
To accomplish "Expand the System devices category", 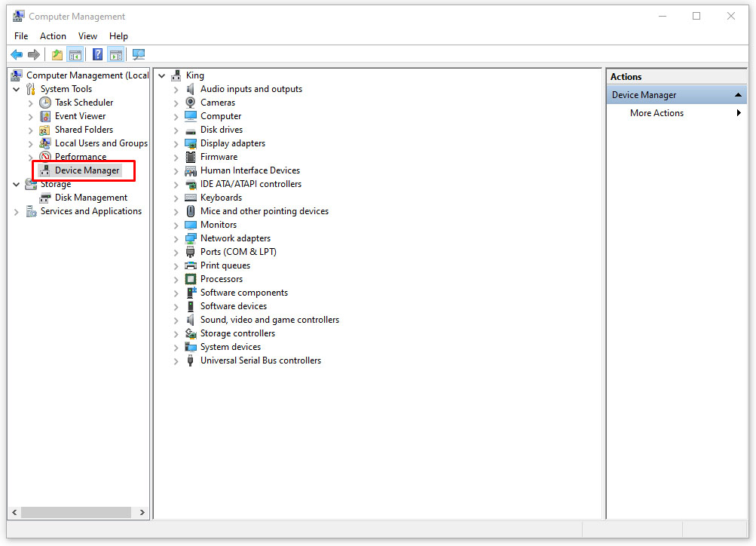I will 176,347.
